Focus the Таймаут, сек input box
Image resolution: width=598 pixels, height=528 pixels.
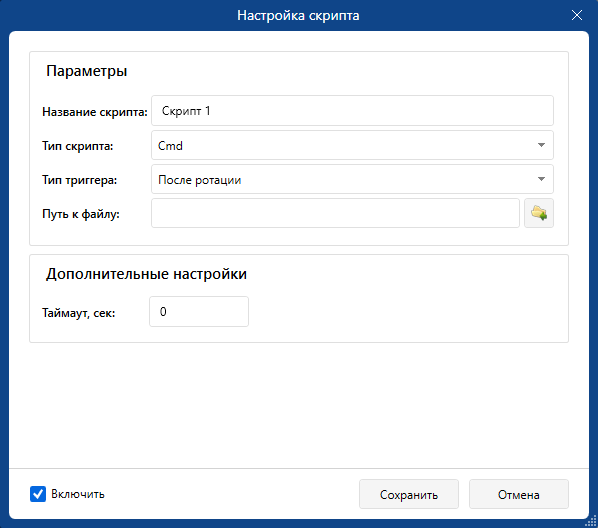(199, 312)
